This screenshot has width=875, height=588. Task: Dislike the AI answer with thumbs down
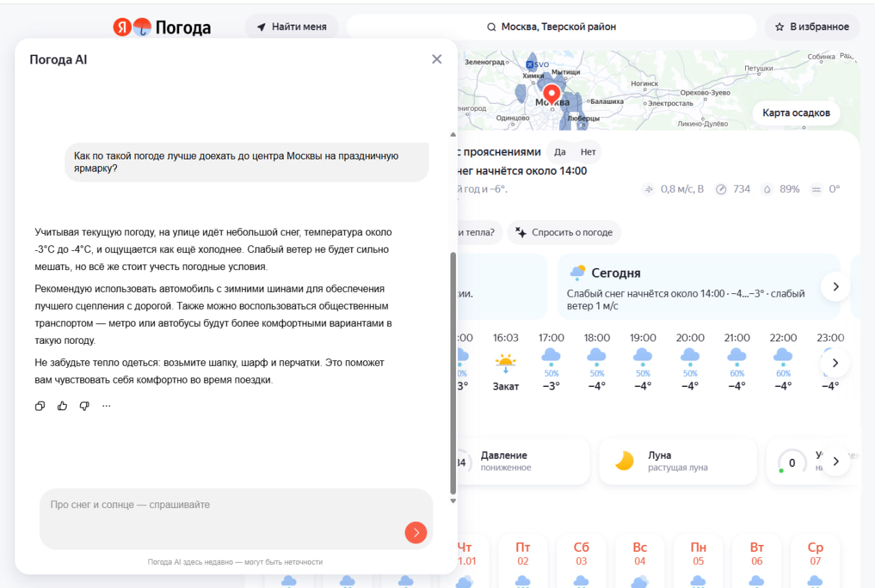pos(84,406)
